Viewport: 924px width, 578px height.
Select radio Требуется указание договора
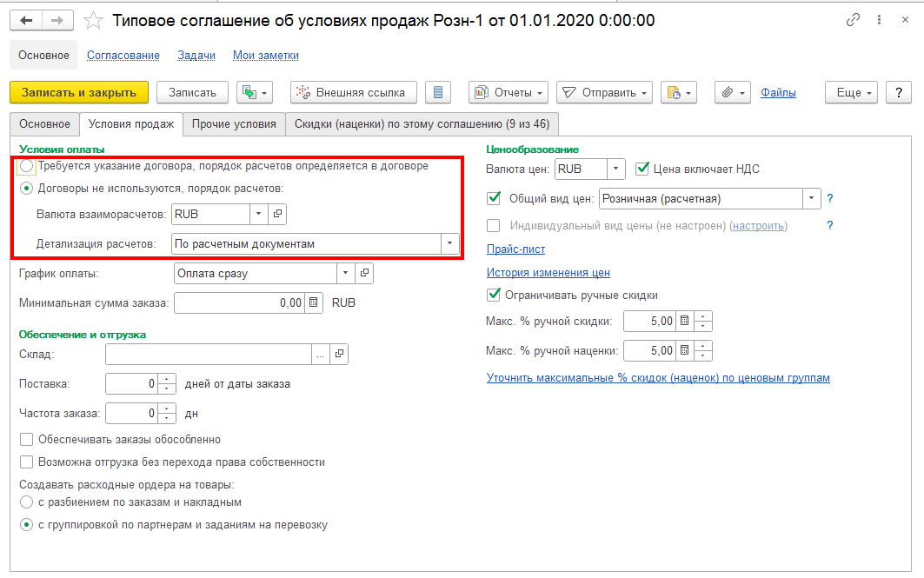[27, 166]
